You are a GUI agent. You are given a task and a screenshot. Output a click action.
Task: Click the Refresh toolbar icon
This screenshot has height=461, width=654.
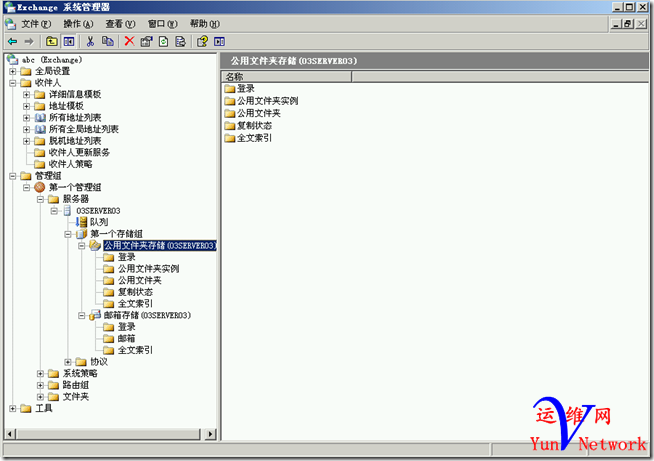(164, 41)
